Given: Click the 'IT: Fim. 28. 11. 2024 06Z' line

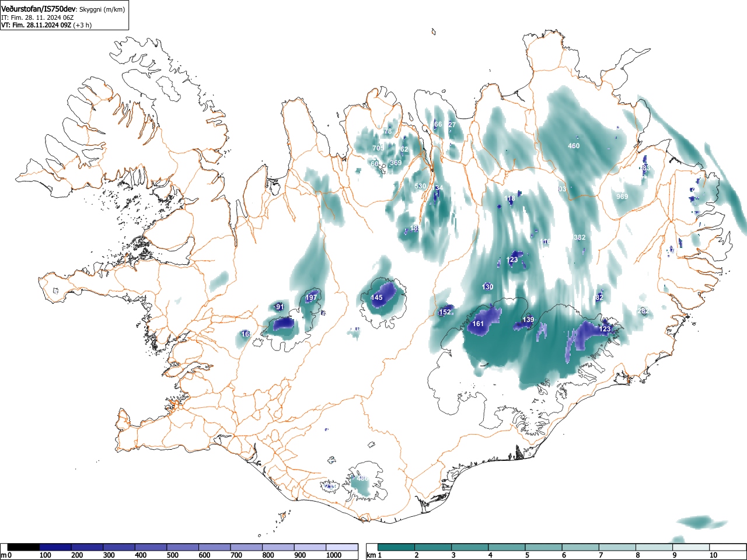Looking at the screenshot, I should pos(37,17).
